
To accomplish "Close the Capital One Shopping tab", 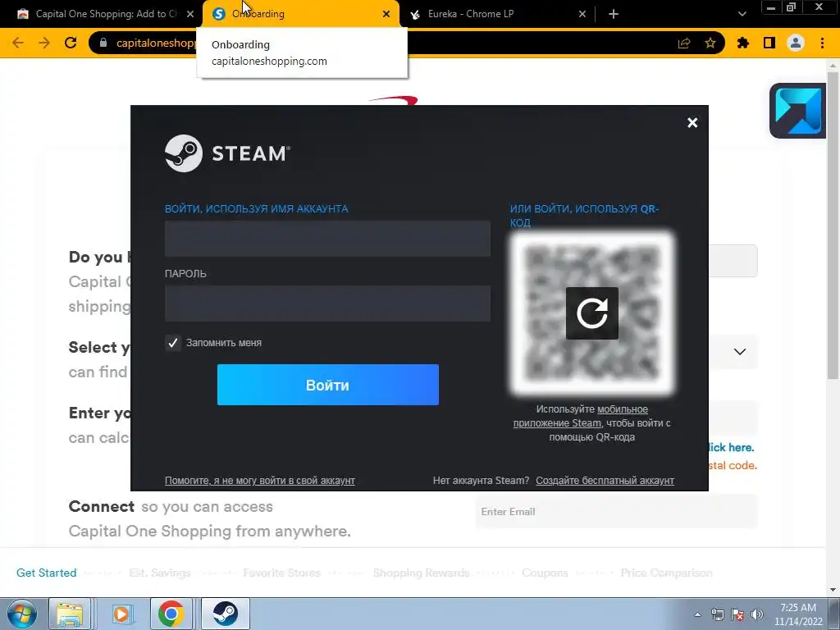I will coord(190,14).
